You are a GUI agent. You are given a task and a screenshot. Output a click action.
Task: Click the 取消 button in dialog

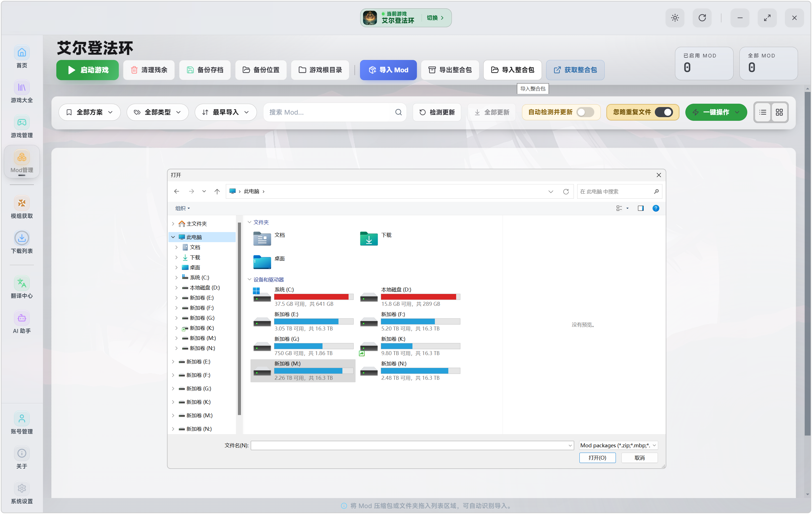tap(639, 458)
